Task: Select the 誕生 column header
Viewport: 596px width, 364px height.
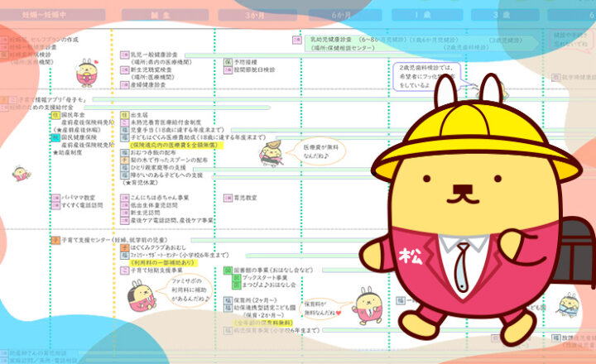Action: 165,15
